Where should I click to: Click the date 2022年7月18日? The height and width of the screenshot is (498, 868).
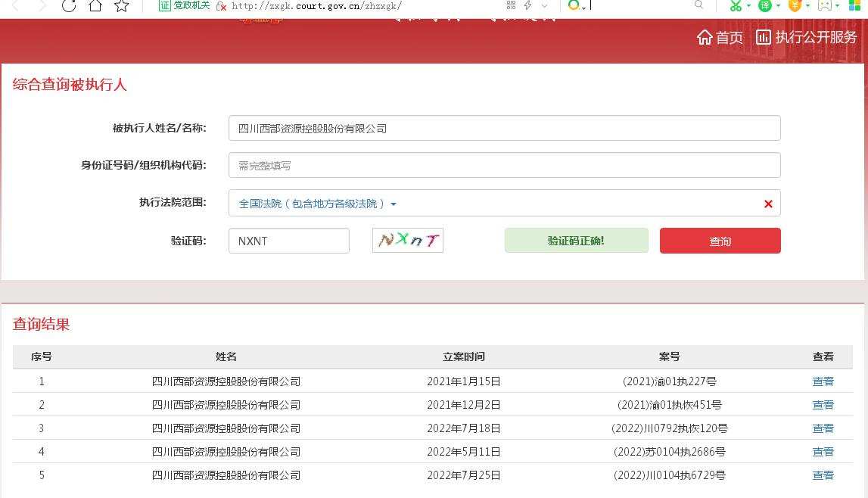[x=464, y=428]
